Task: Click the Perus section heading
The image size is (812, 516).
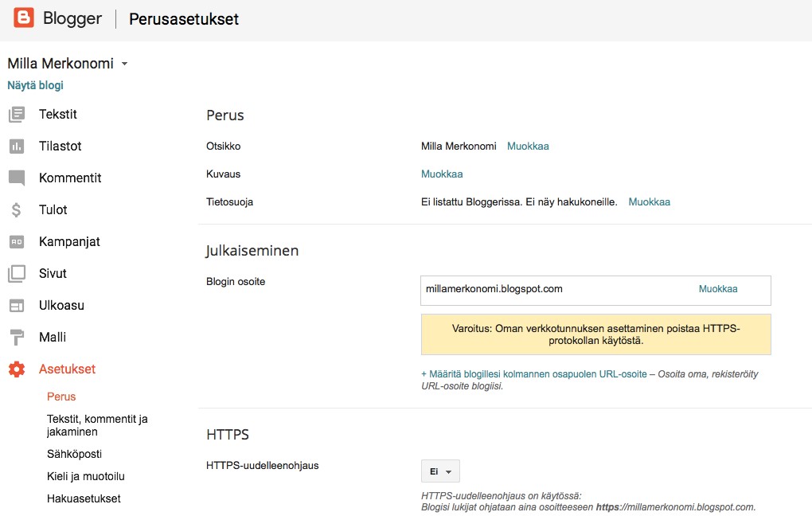Action: (224, 115)
